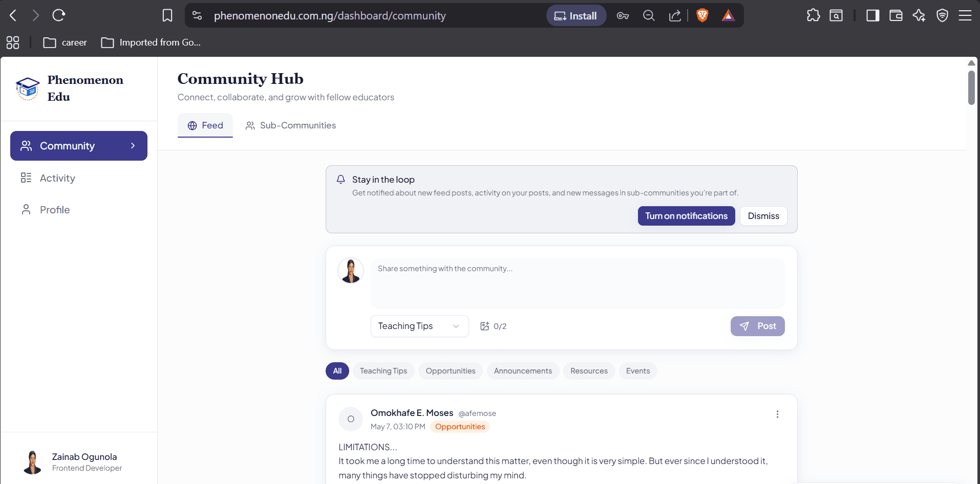
Task: Click the Phenomenon Edu logo
Action: (28, 89)
